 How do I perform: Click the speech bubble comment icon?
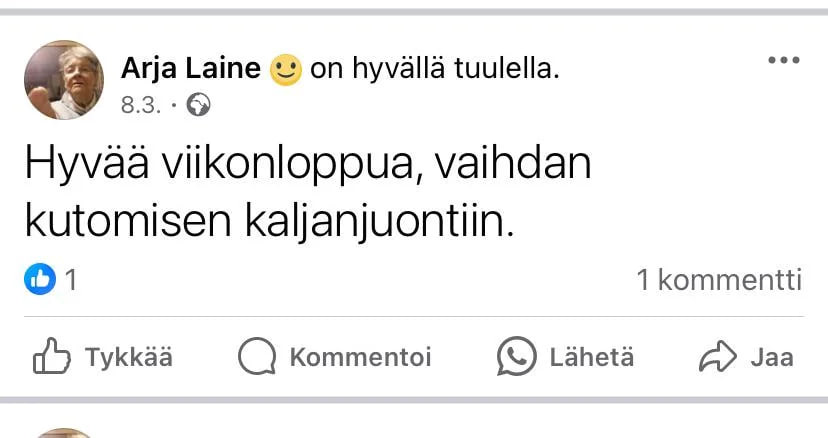click(257, 357)
